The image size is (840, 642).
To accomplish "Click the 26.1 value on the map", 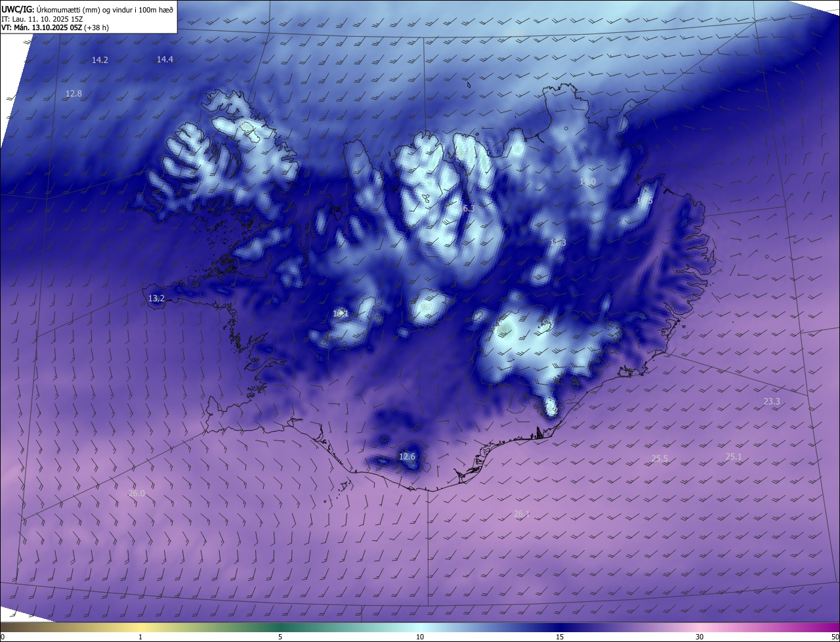I will click(x=522, y=513).
